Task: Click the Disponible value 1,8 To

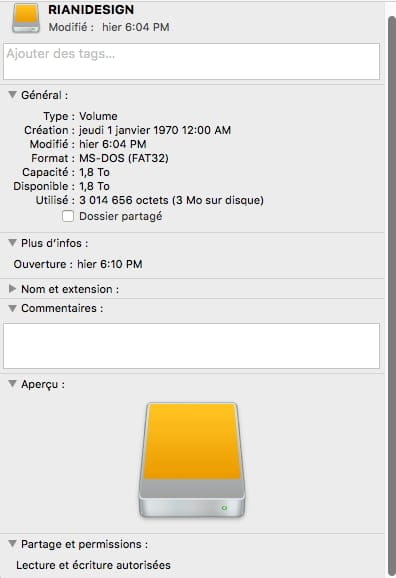Action: 94,186
